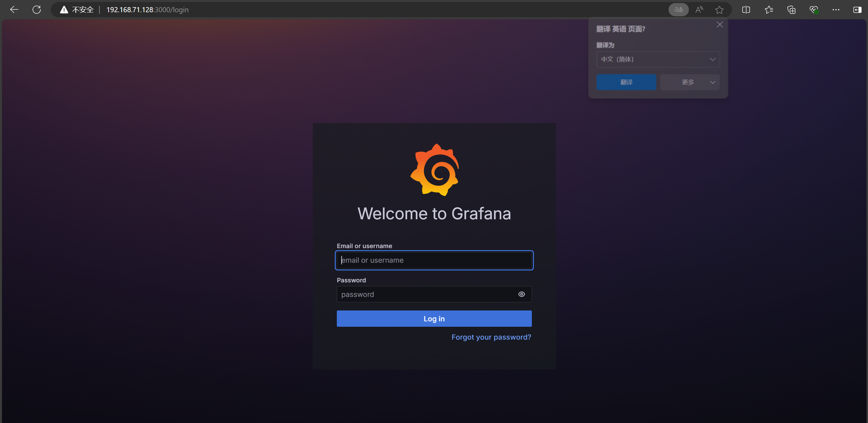
Task: Open the Forgot your password link
Action: [491, 337]
